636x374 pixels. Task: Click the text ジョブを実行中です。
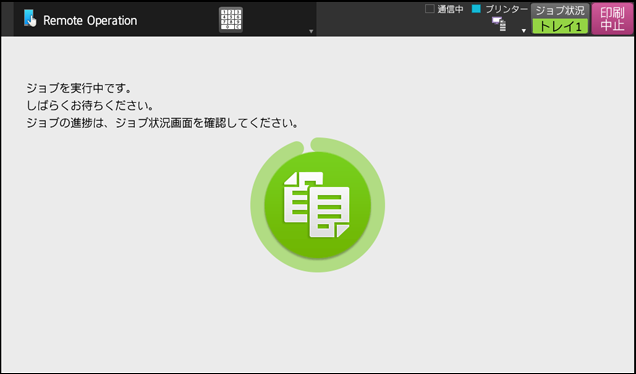[79, 88]
